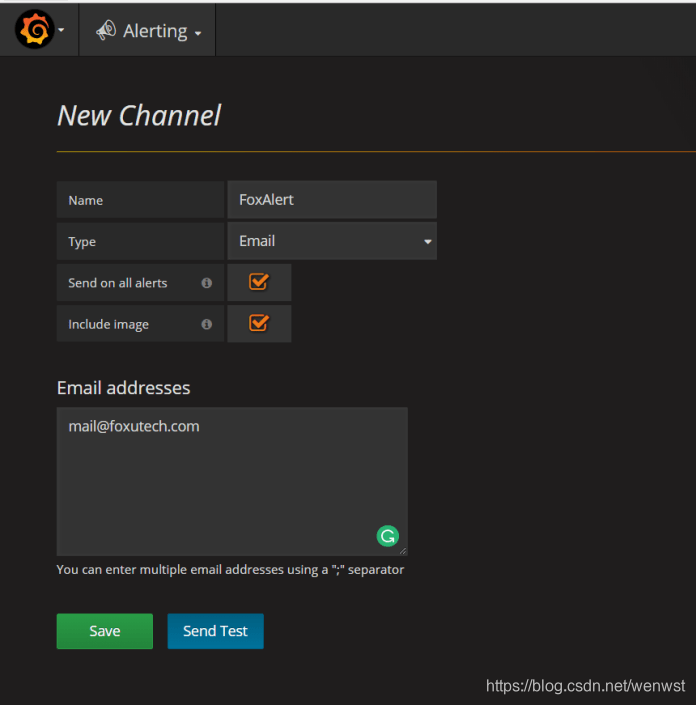Edit the Name field containing FoxAlert
This screenshot has height=705, width=696.
(332, 200)
